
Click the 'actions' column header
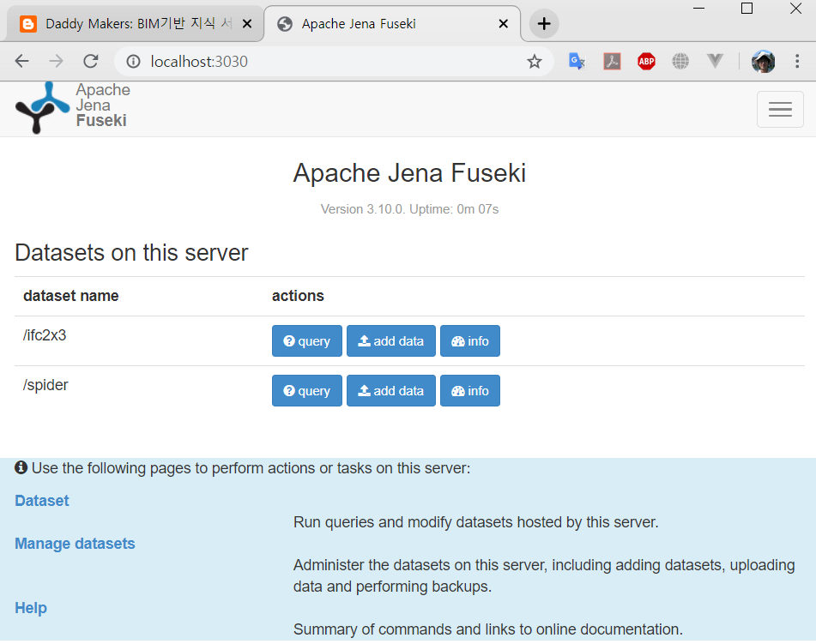pos(298,296)
